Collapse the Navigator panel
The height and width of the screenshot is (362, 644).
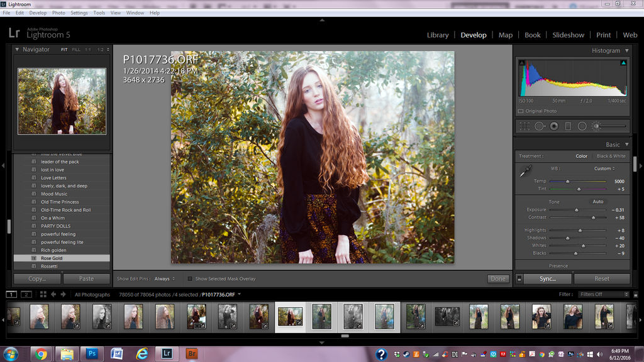[x=17, y=49]
